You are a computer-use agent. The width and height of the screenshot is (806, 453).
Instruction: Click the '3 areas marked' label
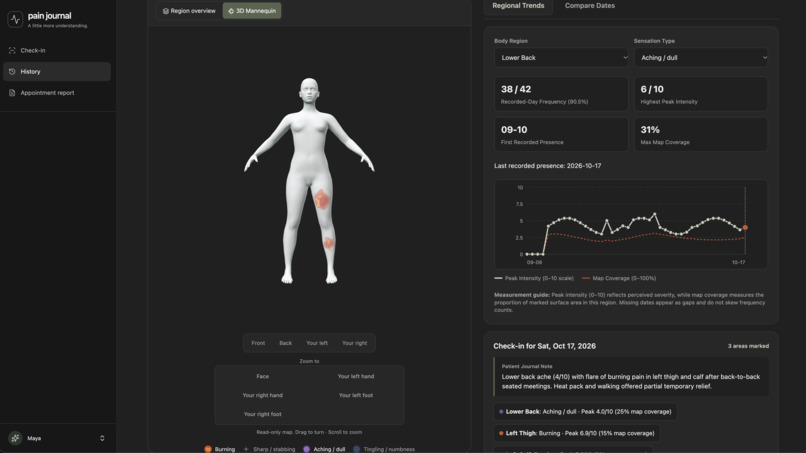(x=748, y=346)
